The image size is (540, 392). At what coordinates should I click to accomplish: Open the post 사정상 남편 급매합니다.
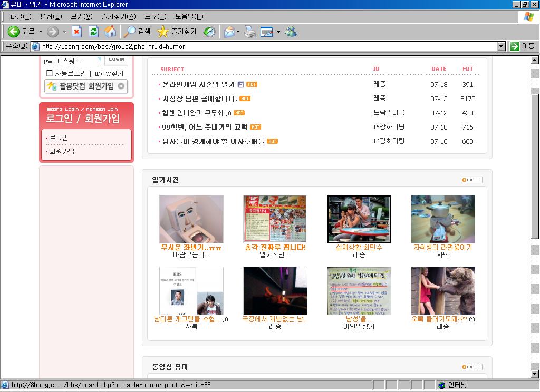(x=199, y=99)
